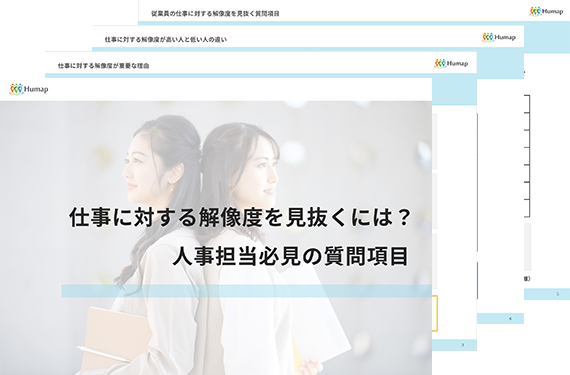Select the slide title 仕事に対する解像度が重要な理由
Viewport: 570px width, 375px height.
[x=104, y=66]
